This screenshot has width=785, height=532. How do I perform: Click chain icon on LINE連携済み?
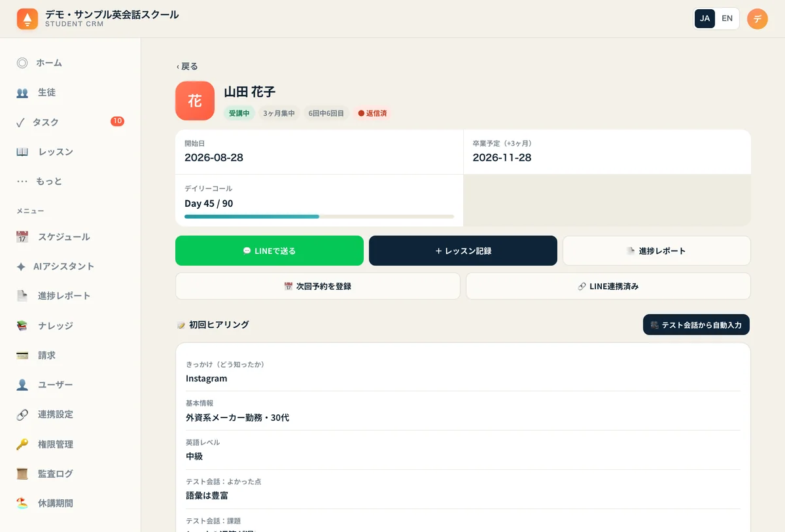pos(582,286)
